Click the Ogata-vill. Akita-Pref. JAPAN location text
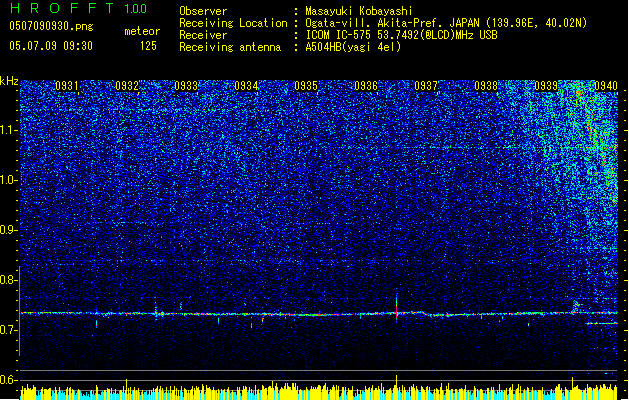 [x=446, y=23]
